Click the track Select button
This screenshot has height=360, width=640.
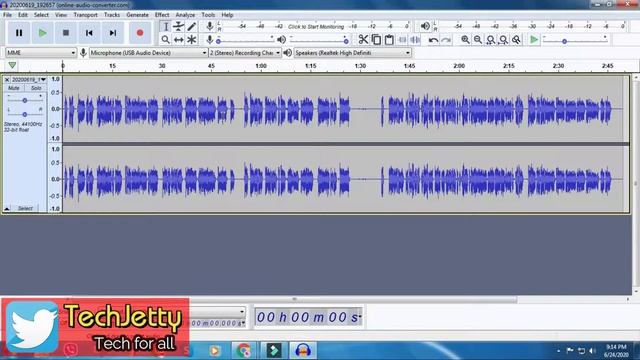click(25, 209)
